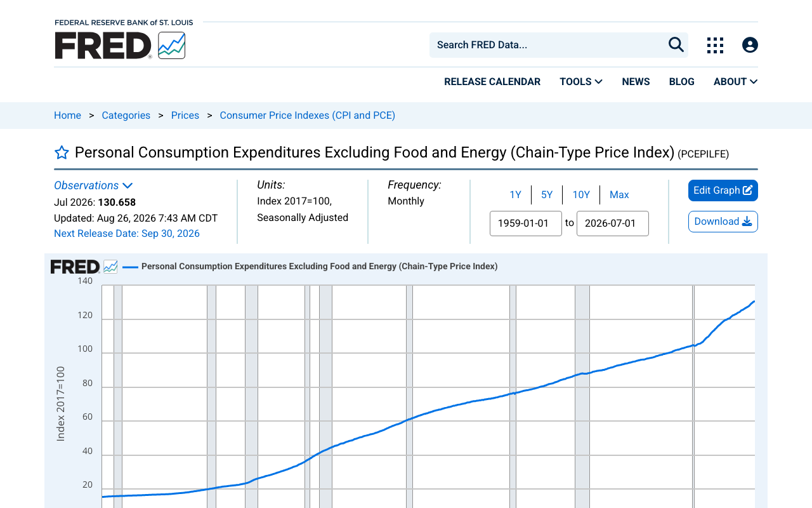Screen dimensions: 812x508
Task: Click the search magnifier icon
Action: [x=676, y=44]
